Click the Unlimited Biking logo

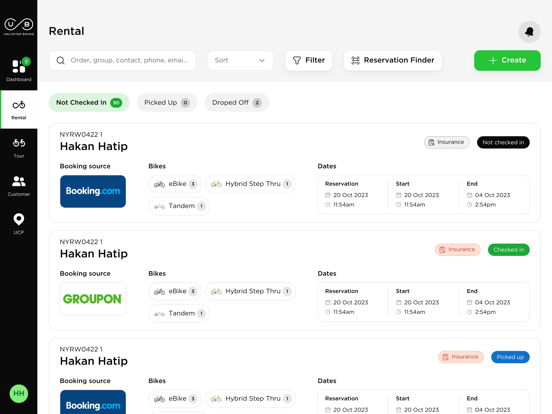(19, 26)
